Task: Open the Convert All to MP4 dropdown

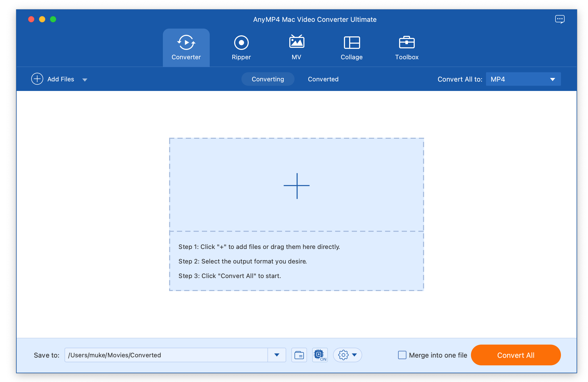Action: tap(523, 79)
